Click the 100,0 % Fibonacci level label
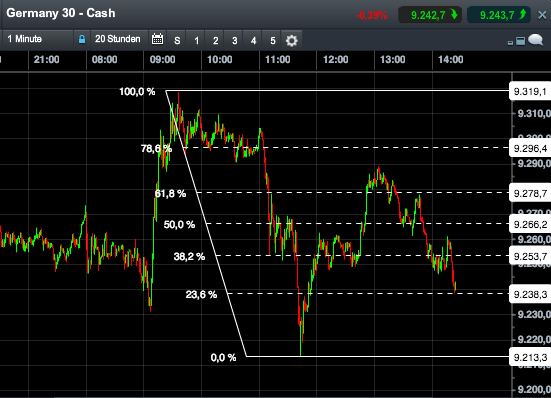This screenshot has width=551, height=398. pos(137,92)
